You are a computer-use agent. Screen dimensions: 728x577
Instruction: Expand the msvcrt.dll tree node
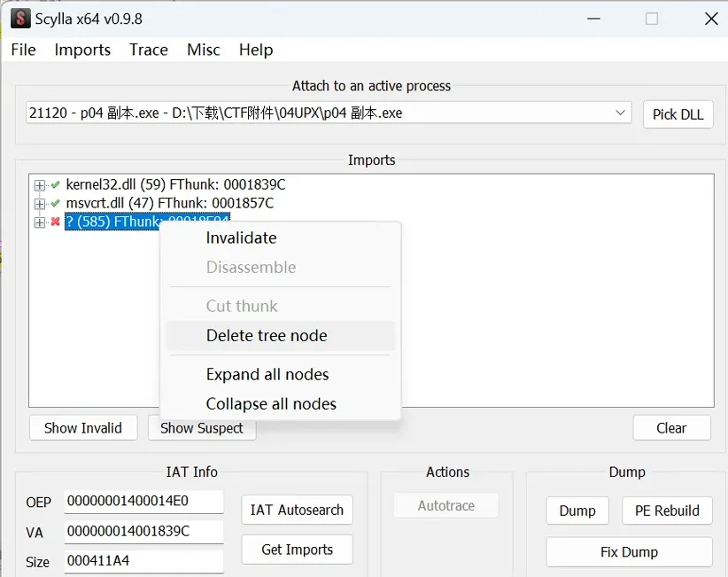(x=39, y=204)
